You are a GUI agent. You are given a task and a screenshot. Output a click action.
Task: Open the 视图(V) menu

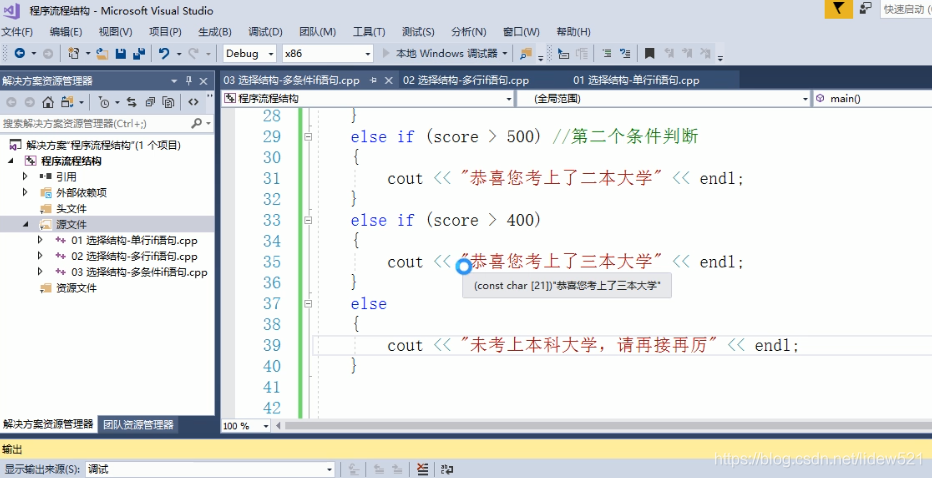coord(115,32)
